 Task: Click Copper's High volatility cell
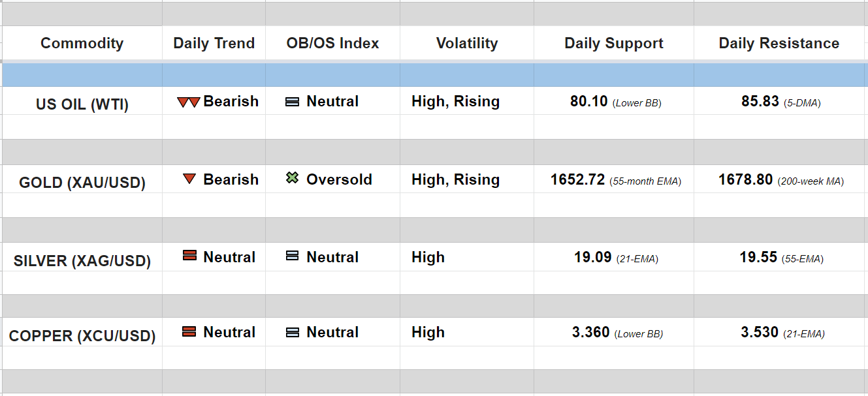428,332
